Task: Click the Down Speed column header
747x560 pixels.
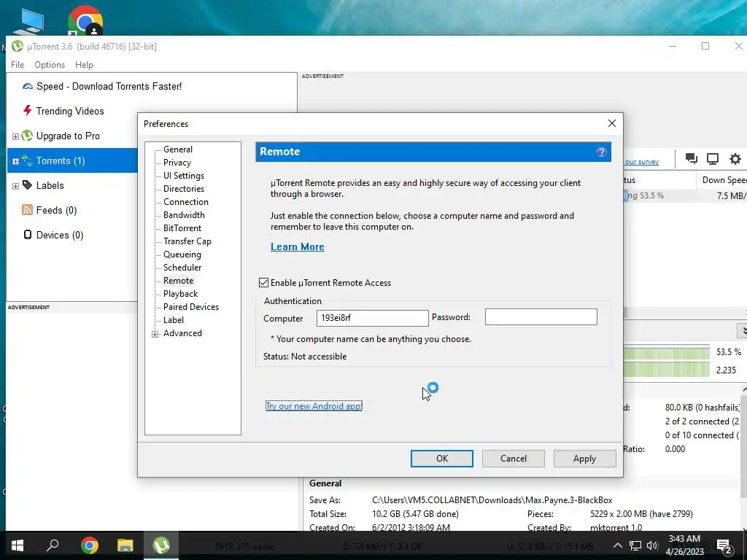Action: coord(722,180)
